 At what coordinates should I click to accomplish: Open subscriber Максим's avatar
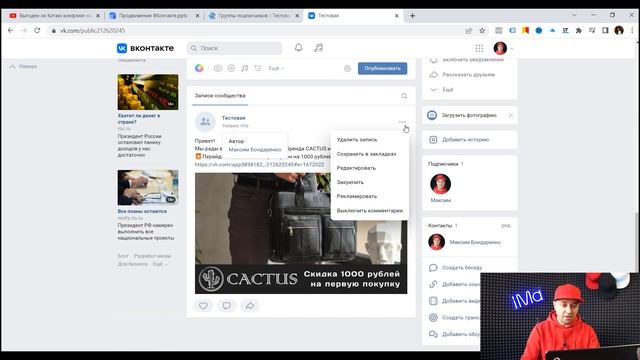pyautogui.click(x=440, y=184)
